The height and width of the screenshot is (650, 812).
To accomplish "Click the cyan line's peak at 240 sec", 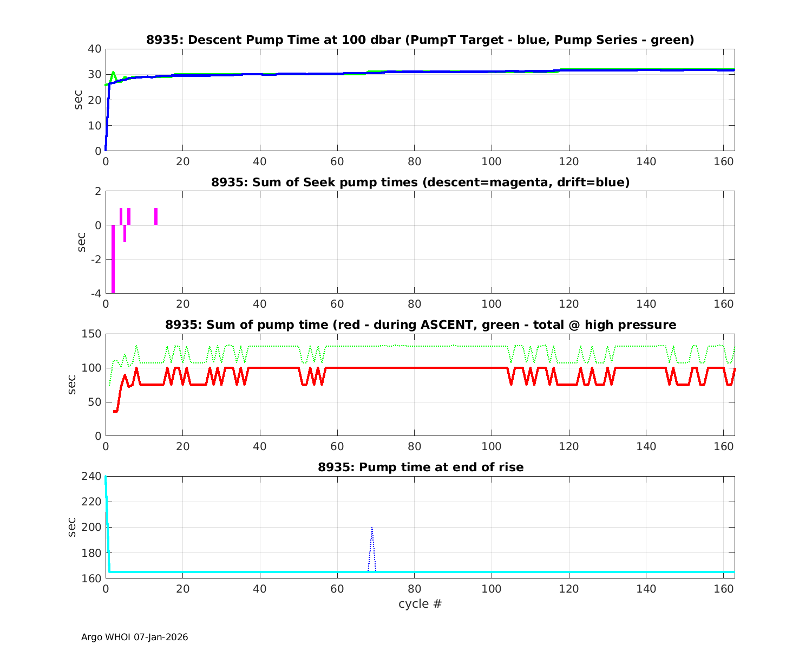I will [x=106, y=477].
